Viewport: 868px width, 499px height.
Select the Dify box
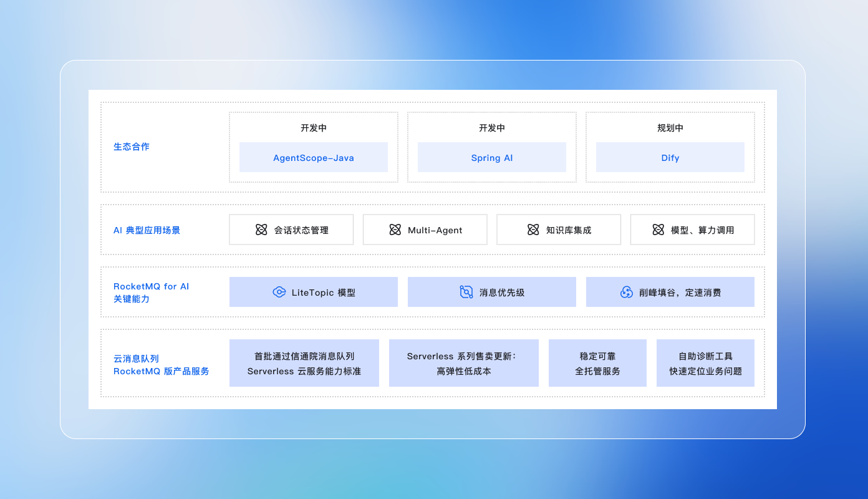click(x=670, y=157)
